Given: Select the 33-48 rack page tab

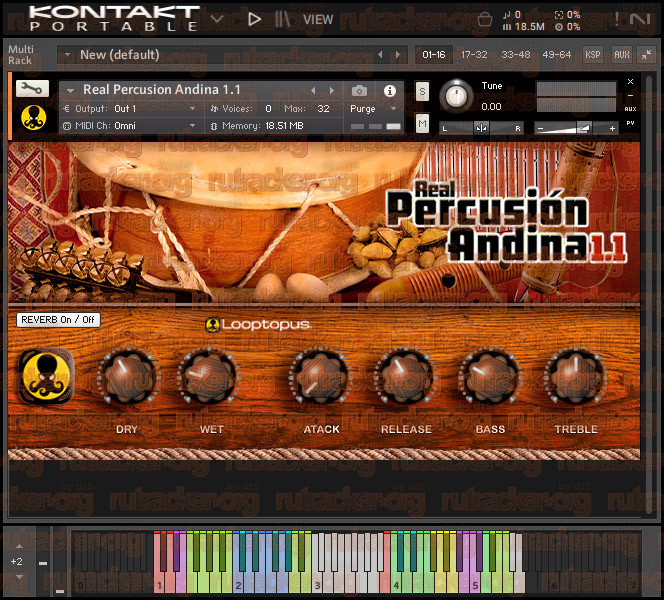Looking at the screenshot, I should click(515, 55).
